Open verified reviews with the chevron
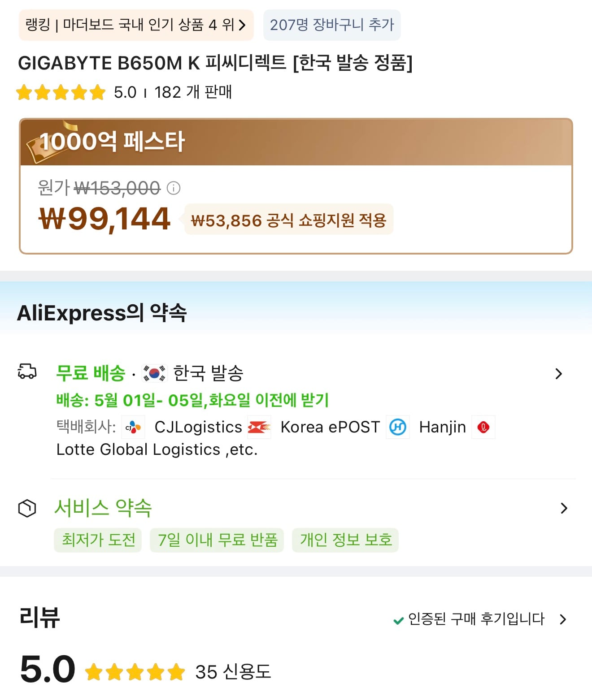 [x=563, y=619]
